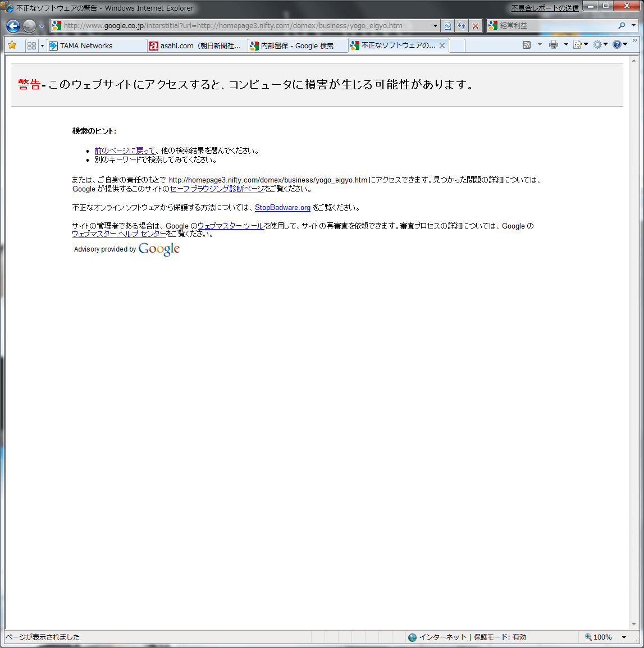
Task: Click the search magnifier icon
Action: pos(622,26)
